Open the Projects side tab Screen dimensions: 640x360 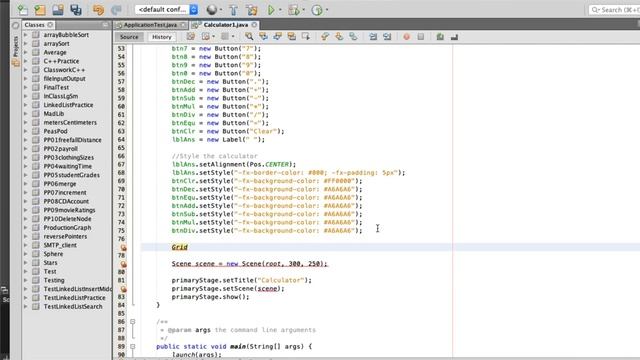(x=16, y=46)
